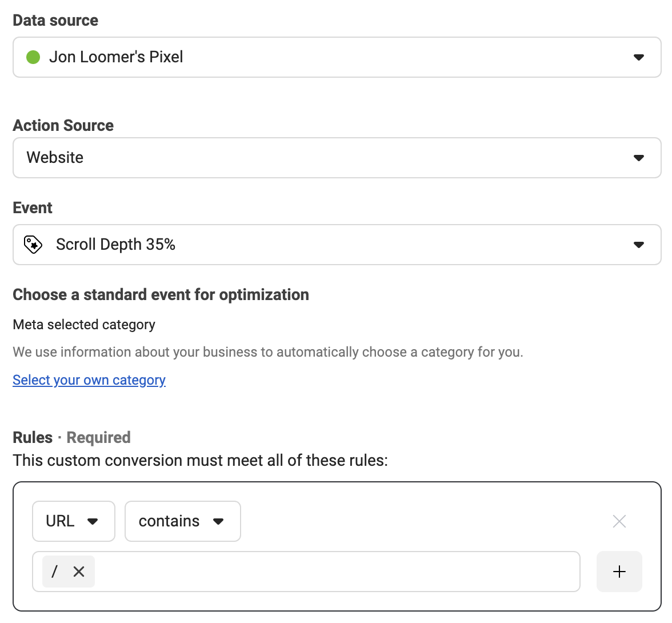Open the URL rule type dropdown
This screenshot has width=672, height=623.
point(74,521)
